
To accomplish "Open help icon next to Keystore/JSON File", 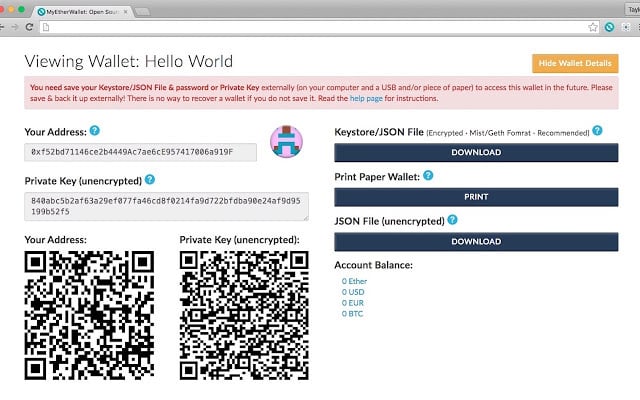I will pos(597,131).
